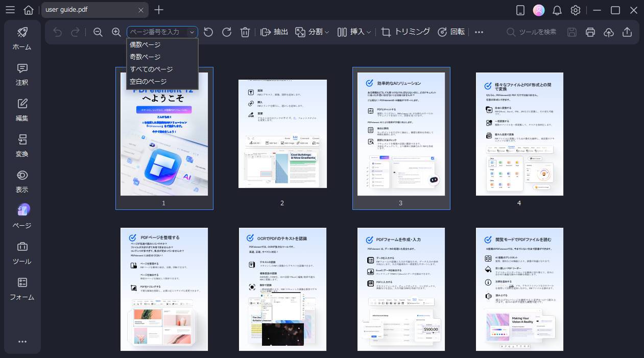Screen dimensions: 644x358
Task: Open the page range selection dropdown
Action: (x=193, y=32)
